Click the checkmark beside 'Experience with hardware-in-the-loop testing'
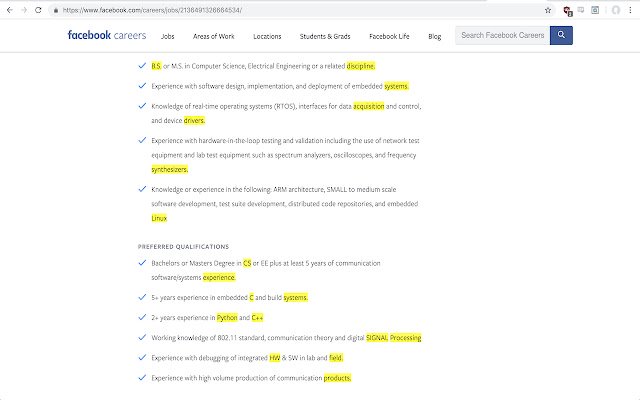The width and height of the screenshot is (640, 400). 142,140
